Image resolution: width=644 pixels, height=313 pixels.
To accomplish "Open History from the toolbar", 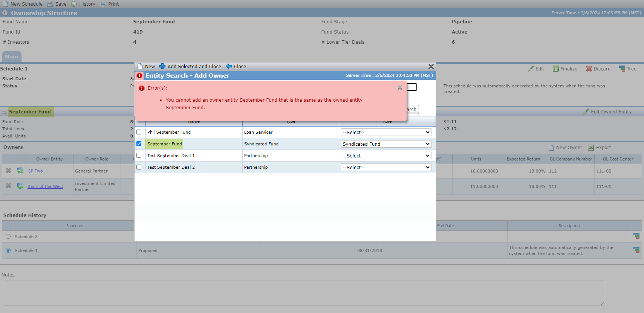I will click(83, 4).
